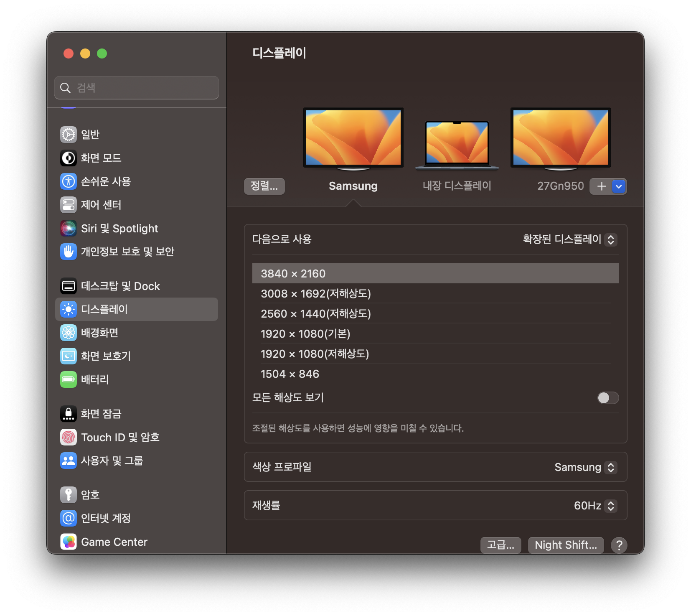The height and width of the screenshot is (616, 691).
Task: Open Appearance icon (화면 모드)
Action: 69,158
